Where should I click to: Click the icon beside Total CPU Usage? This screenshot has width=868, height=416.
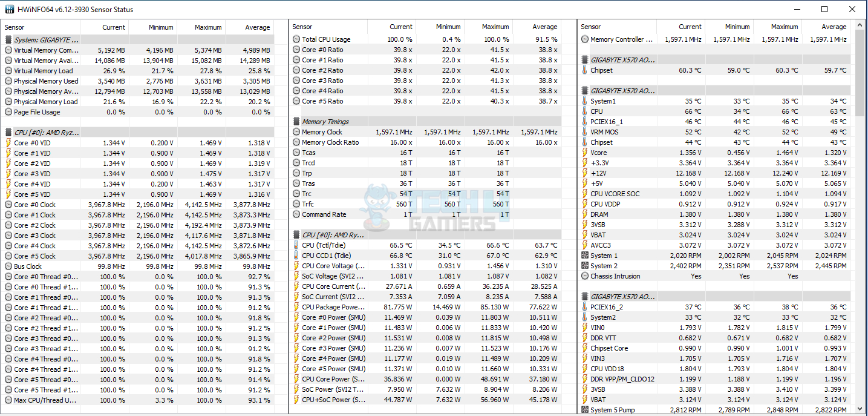(296, 39)
